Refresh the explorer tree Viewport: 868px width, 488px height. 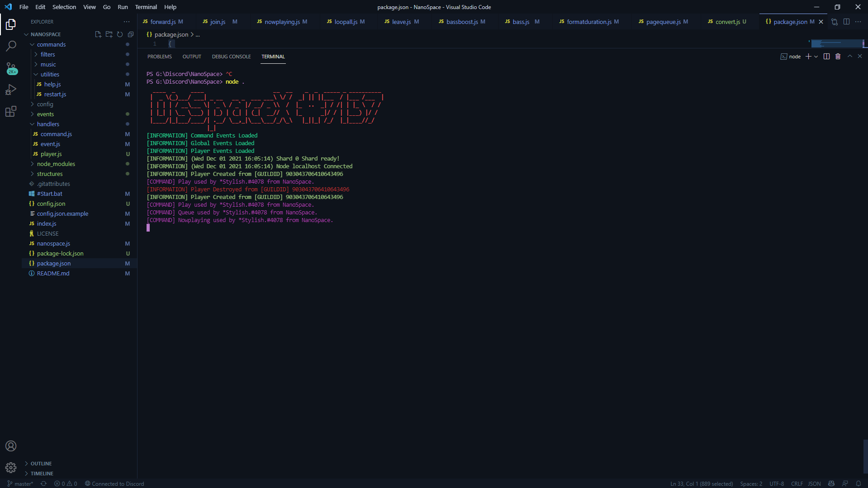[x=120, y=34]
